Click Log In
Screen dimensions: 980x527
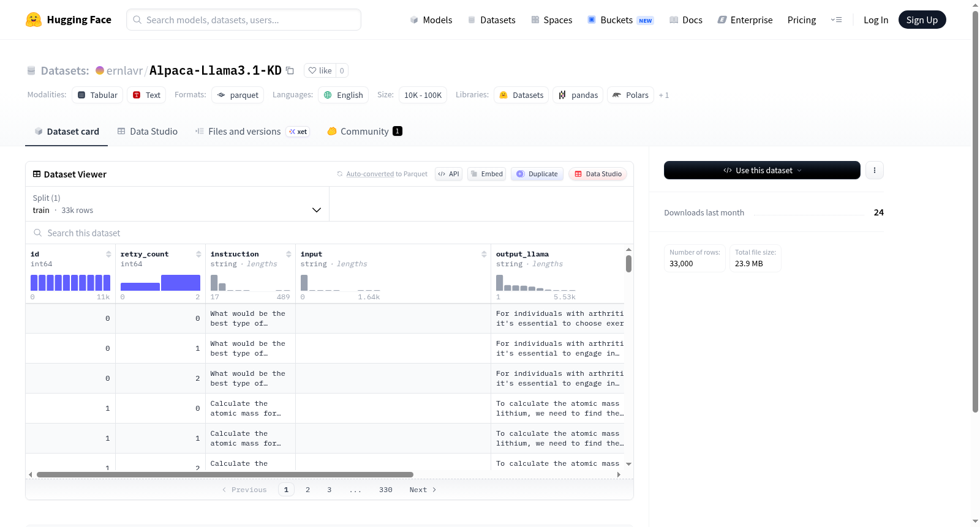pos(876,20)
